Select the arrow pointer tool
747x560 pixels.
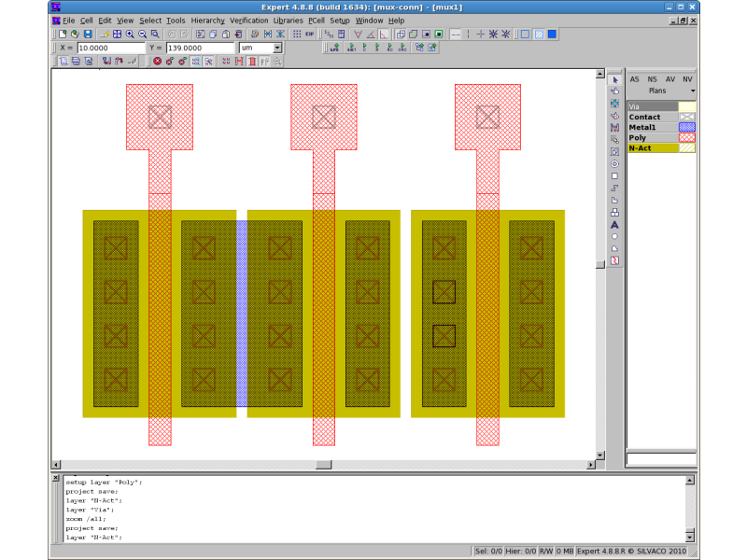click(614, 80)
